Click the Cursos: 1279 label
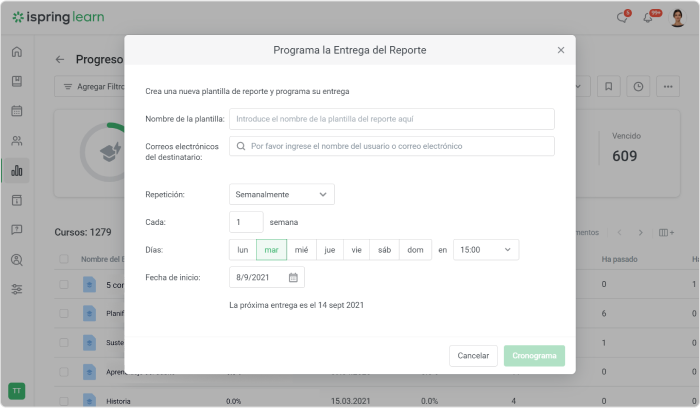 click(83, 233)
